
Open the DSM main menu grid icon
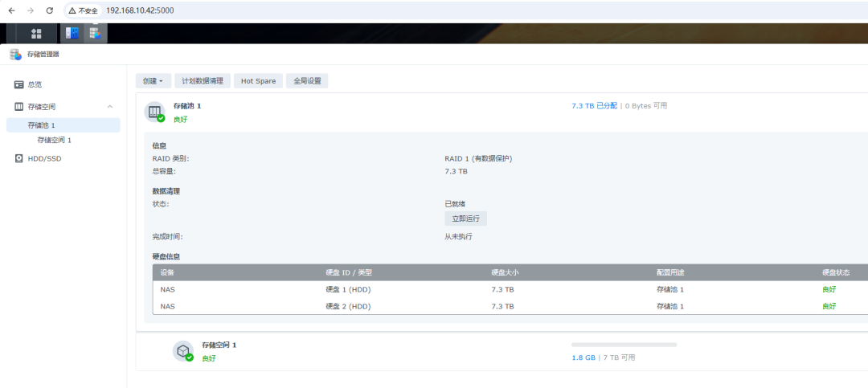click(36, 33)
